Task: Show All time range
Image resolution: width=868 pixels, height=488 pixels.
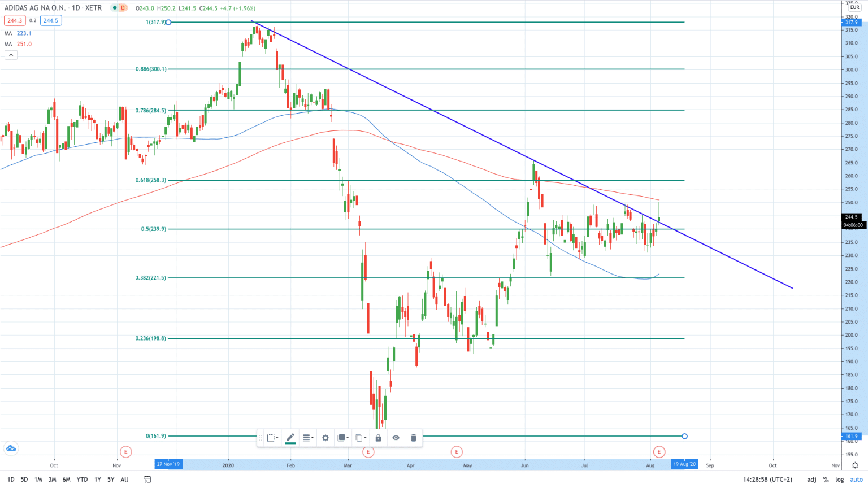Action: coord(124,480)
